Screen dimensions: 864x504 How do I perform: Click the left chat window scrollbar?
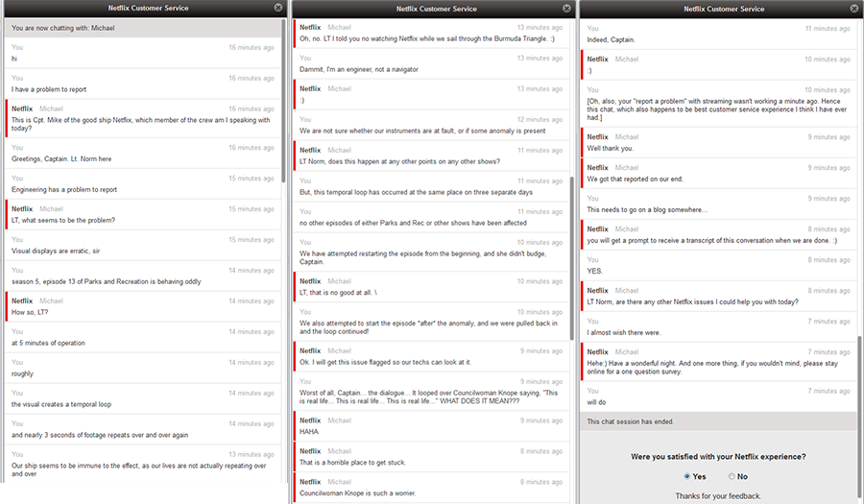tap(284, 101)
